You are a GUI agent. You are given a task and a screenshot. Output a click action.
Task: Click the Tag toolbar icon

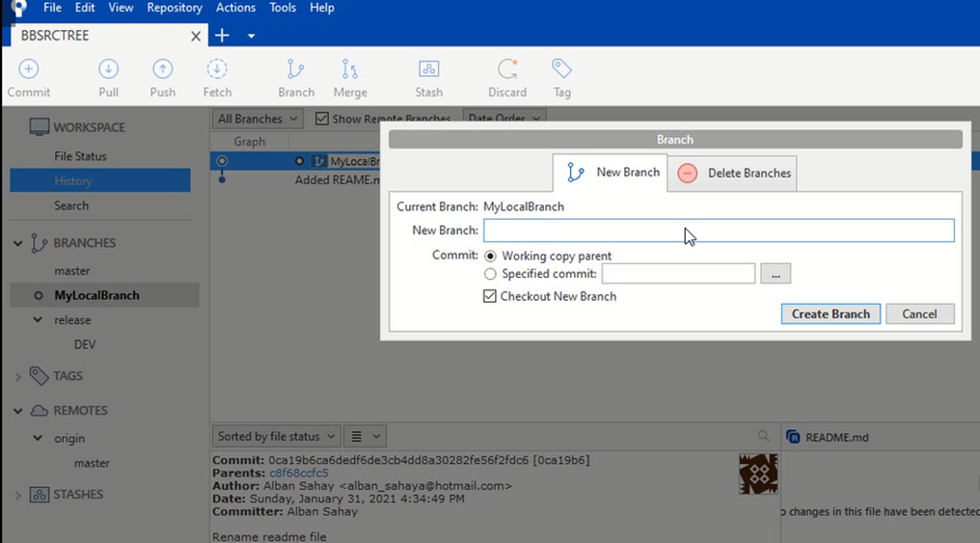[561, 78]
